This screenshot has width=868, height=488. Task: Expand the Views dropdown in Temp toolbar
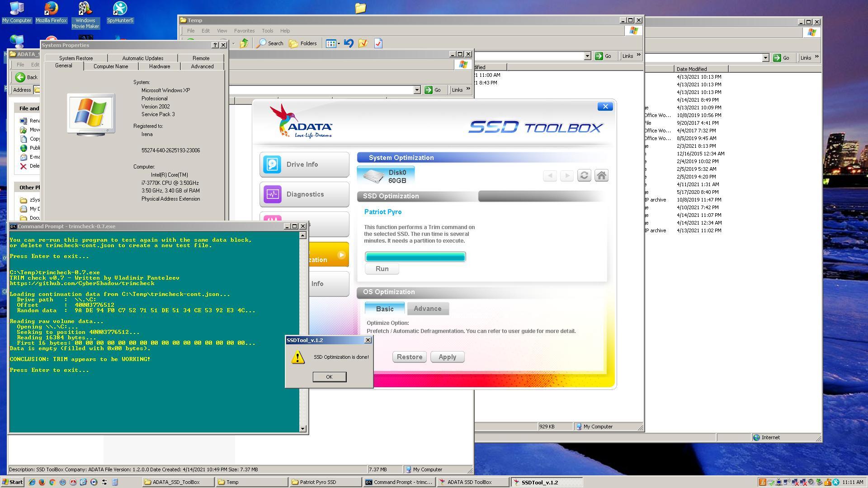pos(339,44)
